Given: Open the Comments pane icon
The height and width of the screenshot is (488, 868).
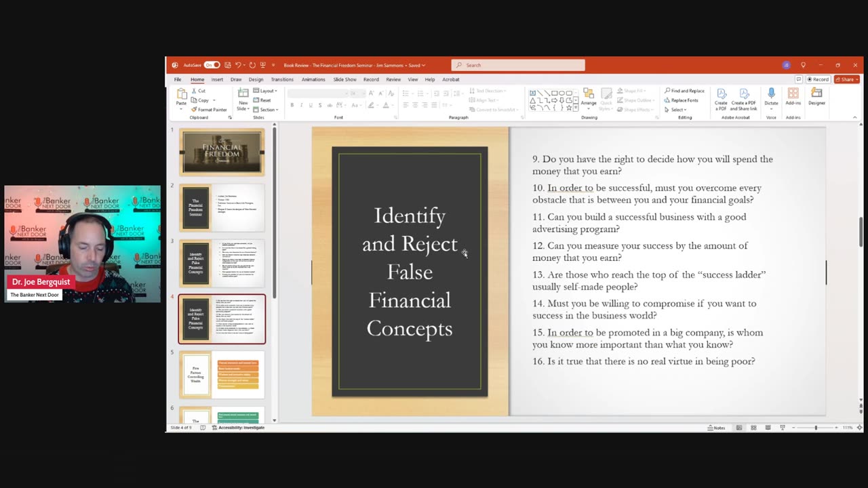Looking at the screenshot, I should pyautogui.click(x=800, y=79).
